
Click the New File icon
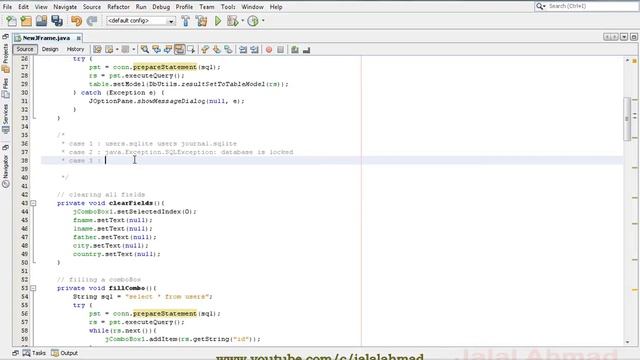point(11,21)
